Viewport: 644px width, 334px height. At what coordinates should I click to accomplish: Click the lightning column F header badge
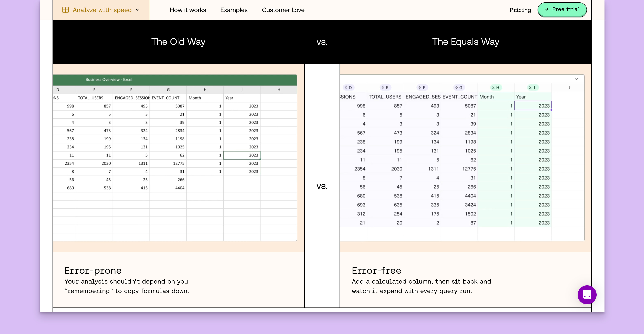pyautogui.click(x=422, y=88)
